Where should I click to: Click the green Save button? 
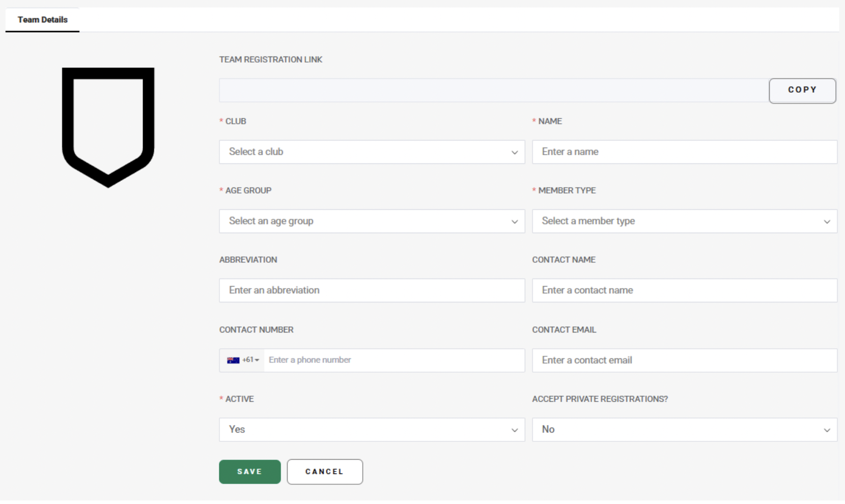tap(249, 472)
